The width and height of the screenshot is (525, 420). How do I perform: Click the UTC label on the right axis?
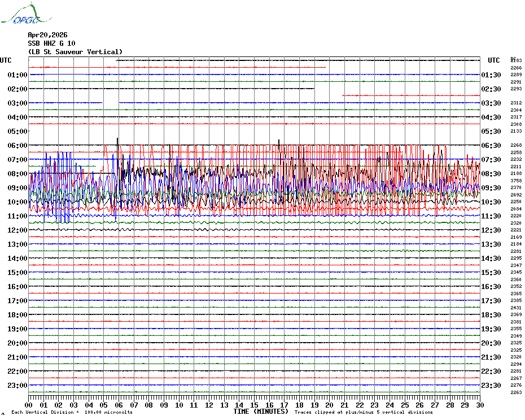(494, 60)
